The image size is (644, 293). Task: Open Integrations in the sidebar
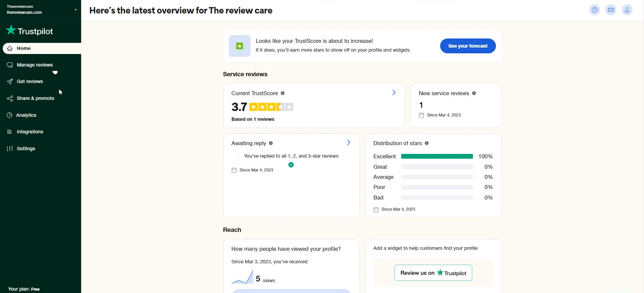tap(30, 132)
